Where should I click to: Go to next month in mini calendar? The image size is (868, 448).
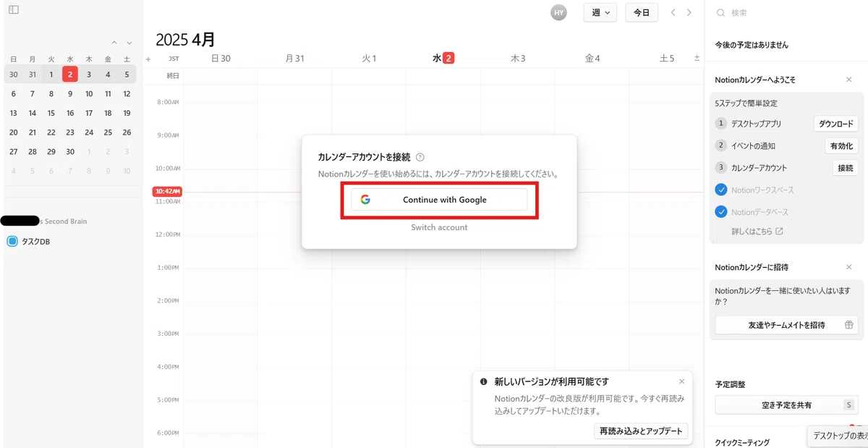pyautogui.click(x=129, y=43)
